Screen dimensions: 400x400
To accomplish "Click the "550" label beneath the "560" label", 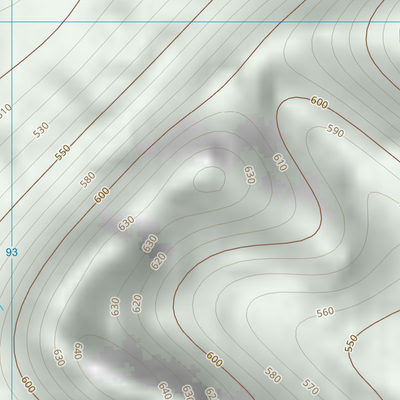I will [x=351, y=343].
